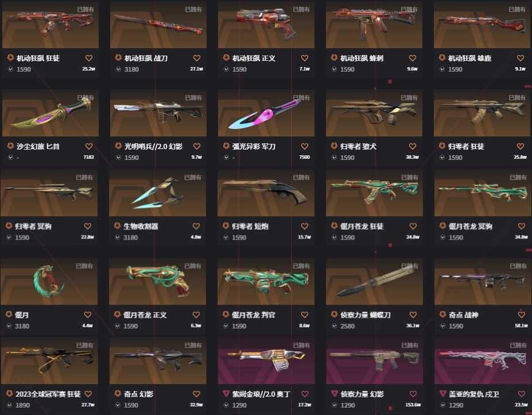Click the currency icon next to 3180 under 生物收割器
Image resolution: width=532 pixels, height=415 pixels.
[x=118, y=237]
